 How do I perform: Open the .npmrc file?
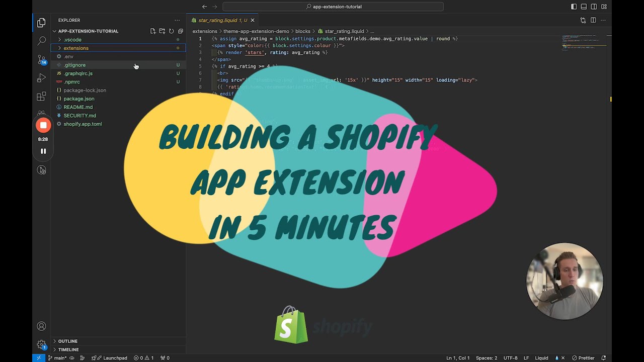click(118, 82)
